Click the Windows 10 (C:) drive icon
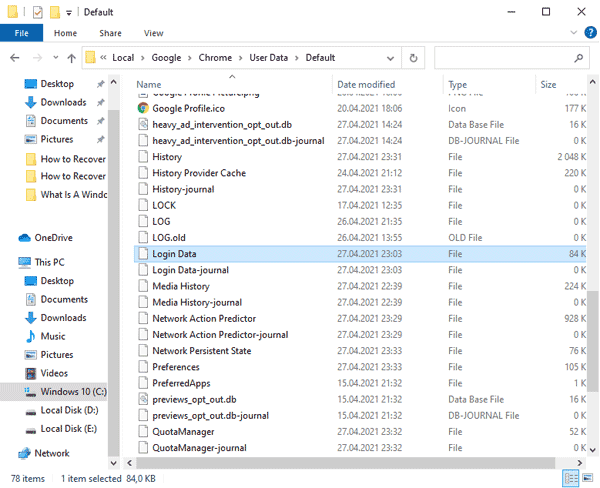 pos(30,392)
